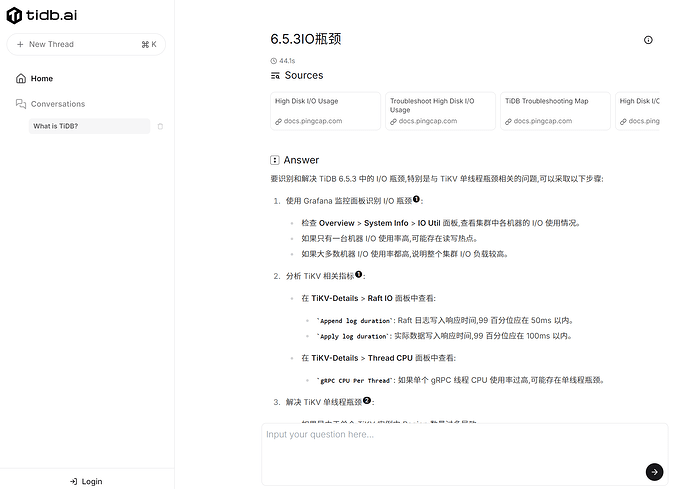Image resolution: width=690 pixels, height=489 pixels.
Task: Click link icon on 'Troubleshoot High Disk I/O' card
Action: (393, 121)
